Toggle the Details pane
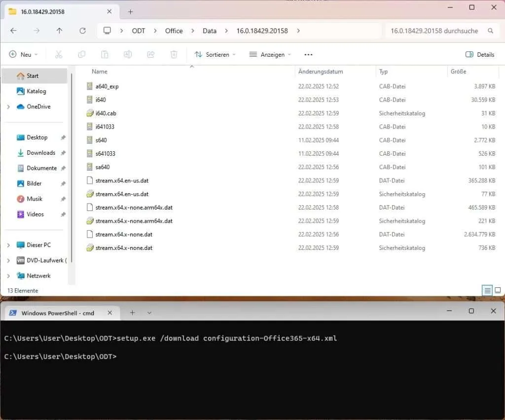Image resolution: width=505 pixels, height=420 pixels. coord(479,55)
